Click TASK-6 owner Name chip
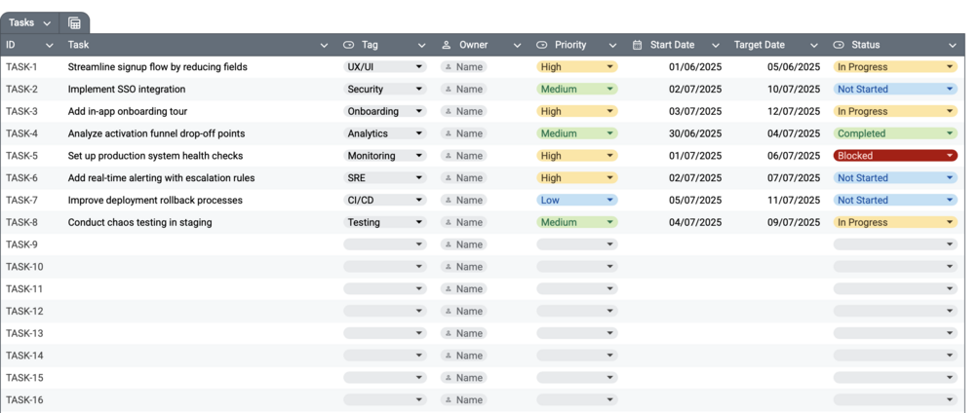Screen dimensions: 980x413 pos(463,178)
